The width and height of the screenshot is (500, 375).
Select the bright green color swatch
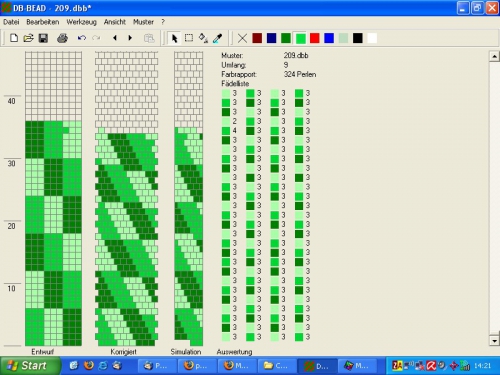pyautogui.click(x=300, y=38)
